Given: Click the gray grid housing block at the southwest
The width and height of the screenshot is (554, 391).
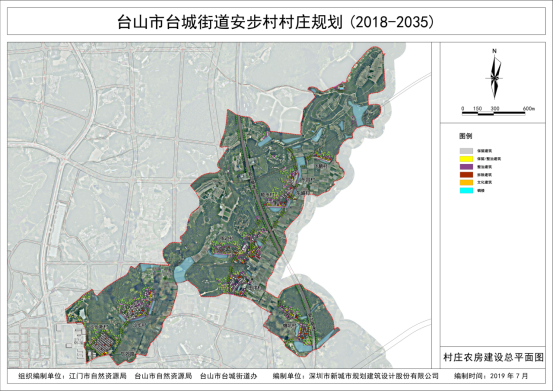Looking at the screenshot, I should click(x=105, y=342).
